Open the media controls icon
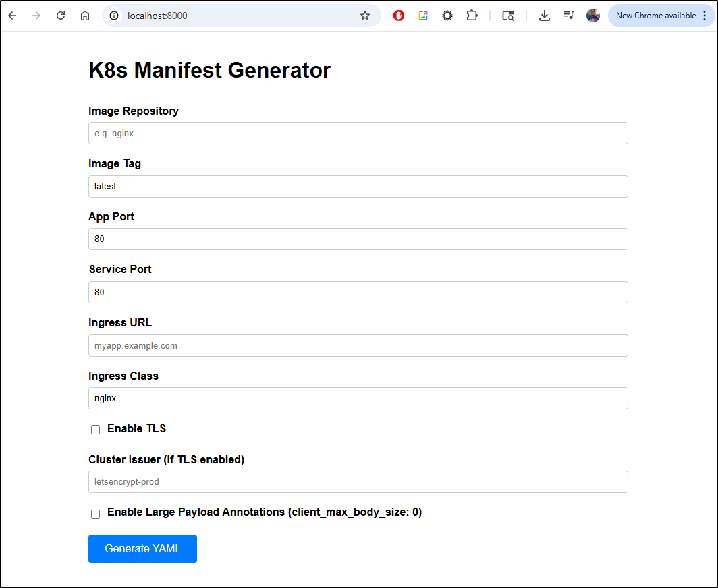The image size is (718, 588). (x=569, y=16)
